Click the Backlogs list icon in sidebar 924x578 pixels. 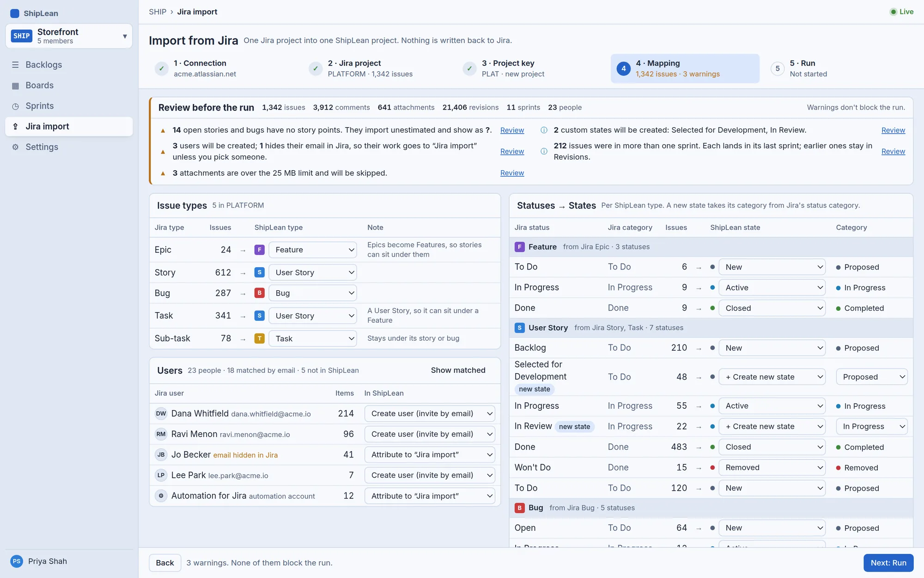(x=15, y=65)
